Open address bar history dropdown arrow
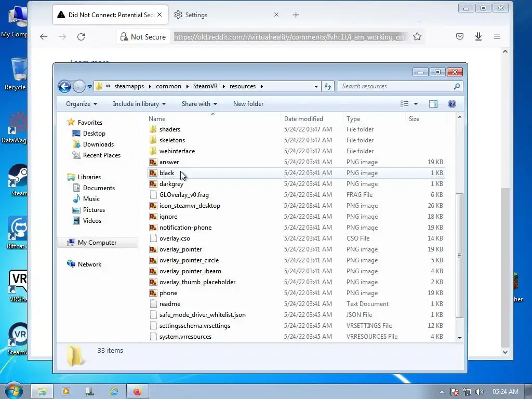The width and height of the screenshot is (532, 399). click(316, 87)
